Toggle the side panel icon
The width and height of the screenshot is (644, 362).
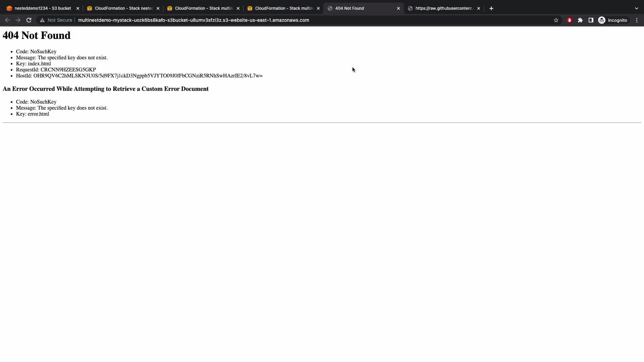click(x=591, y=20)
